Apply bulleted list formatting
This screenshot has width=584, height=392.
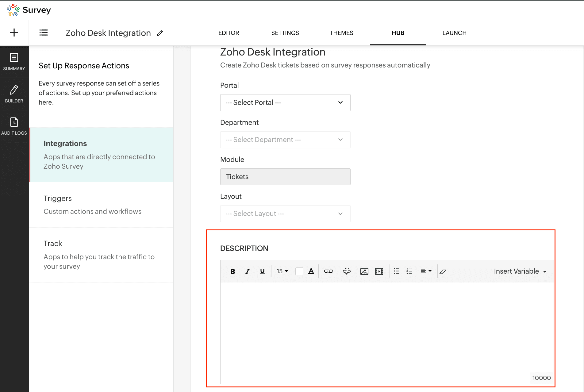coord(397,271)
